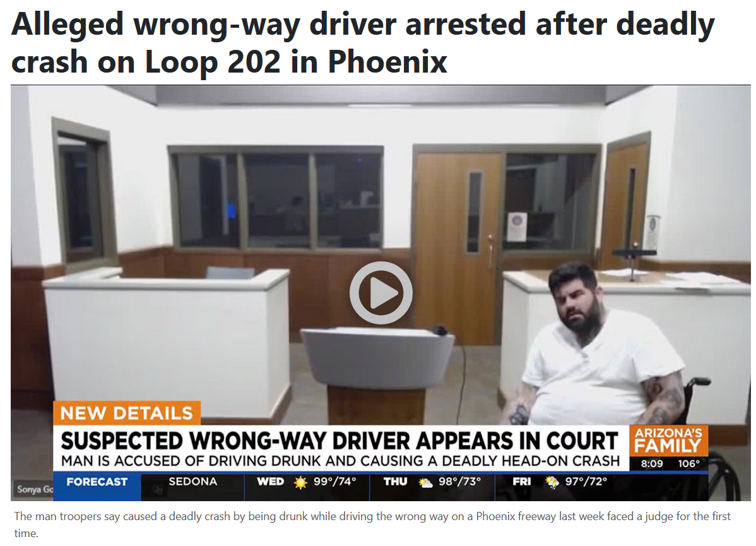Viewport: 756px width, 546px height.
Task: Click the wooden door in the courtroom video
Action: pyautogui.click(x=458, y=245)
